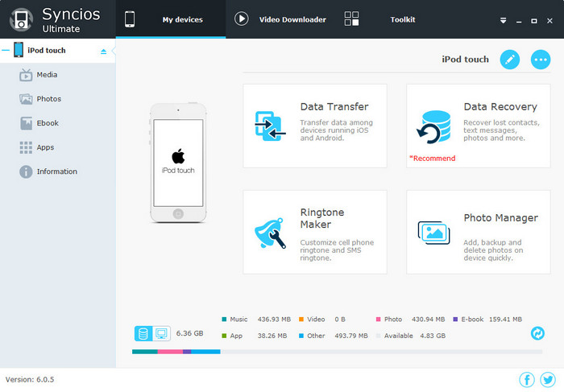Image resolution: width=564 pixels, height=392 pixels.
Task: Click the iPod touch device image
Action: coord(178,163)
